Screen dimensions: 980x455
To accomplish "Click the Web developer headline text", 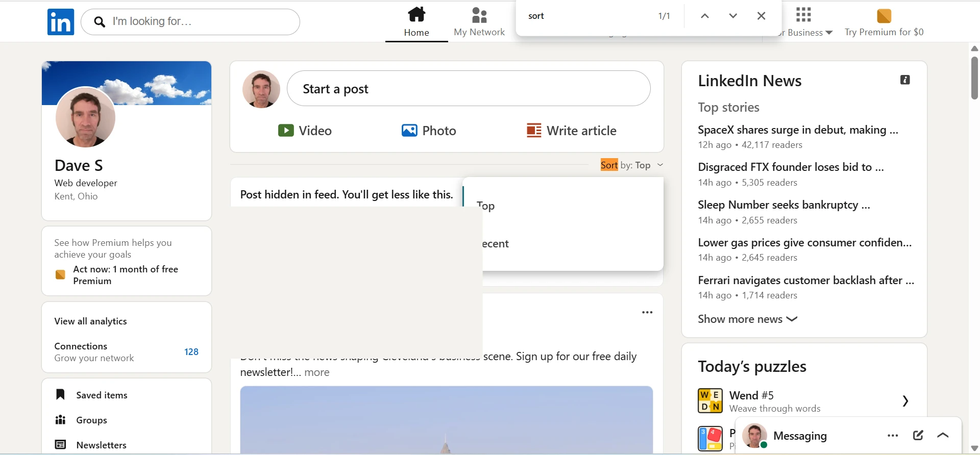I will pos(86,183).
